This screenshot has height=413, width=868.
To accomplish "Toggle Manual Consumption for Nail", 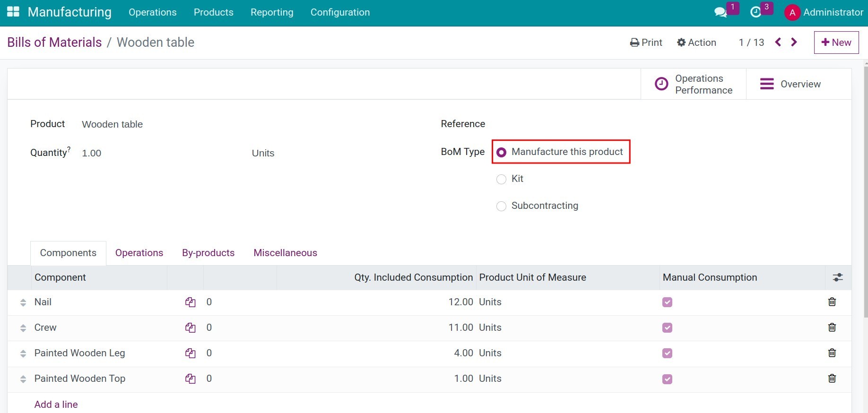I will tap(667, 302).
